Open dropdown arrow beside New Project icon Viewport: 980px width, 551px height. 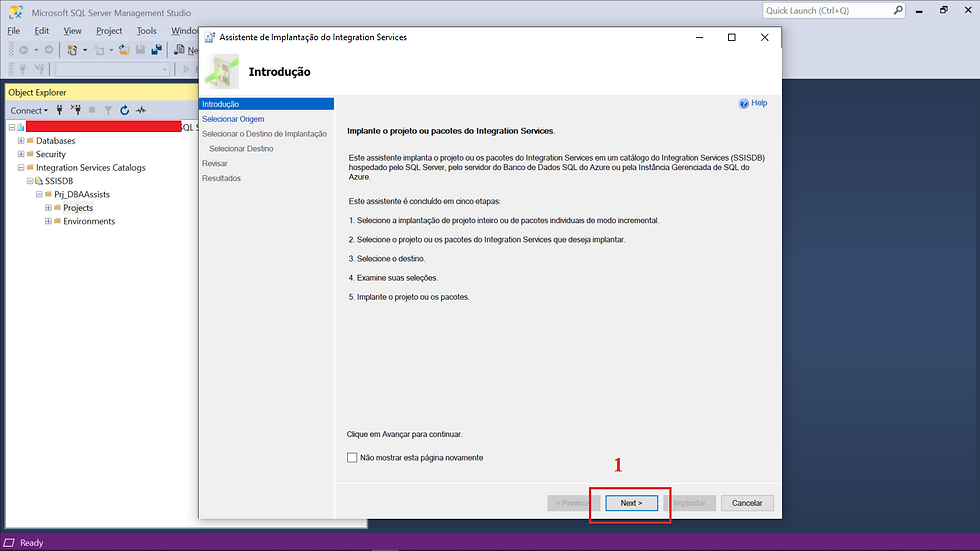pyautogui.click(x=85, y=50)
